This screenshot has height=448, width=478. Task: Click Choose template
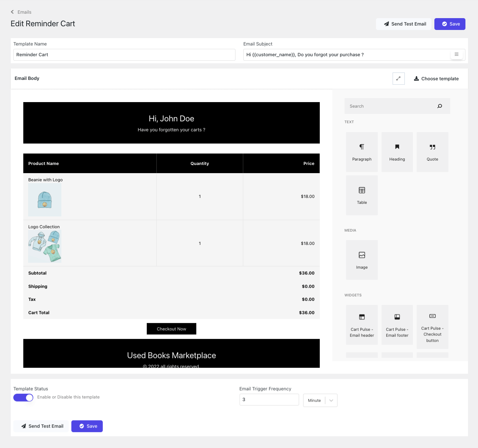point(436,78)
